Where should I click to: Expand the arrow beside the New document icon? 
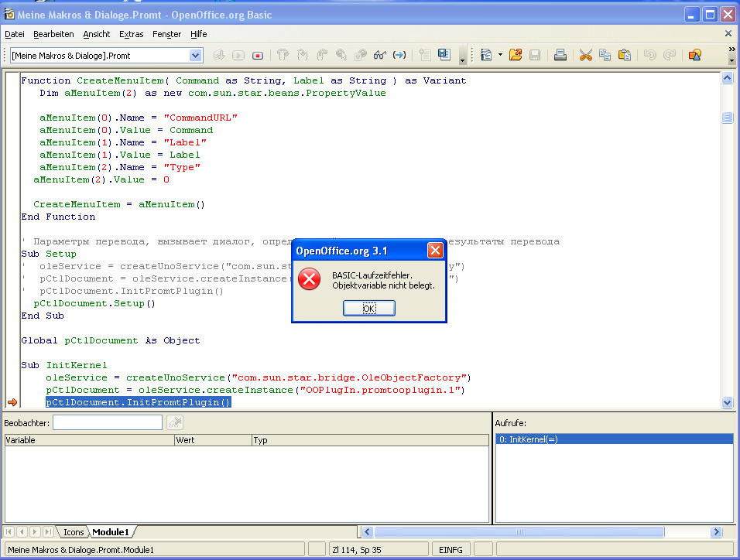pos(500,55)
